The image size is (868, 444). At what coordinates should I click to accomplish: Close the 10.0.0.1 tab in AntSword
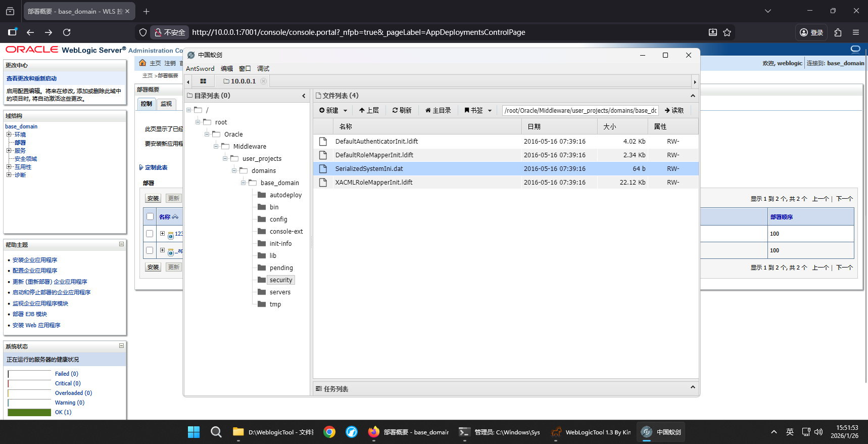coord(263,81)
